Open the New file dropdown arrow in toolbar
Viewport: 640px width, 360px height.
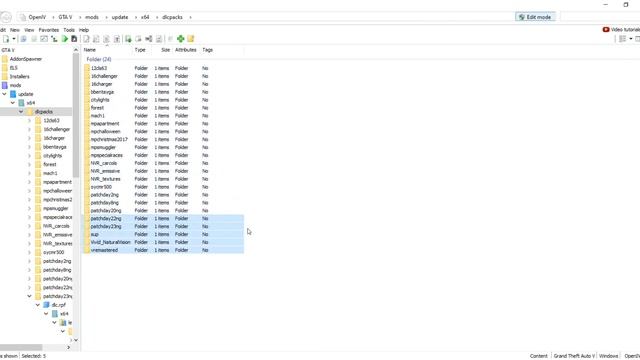point(14,39)
